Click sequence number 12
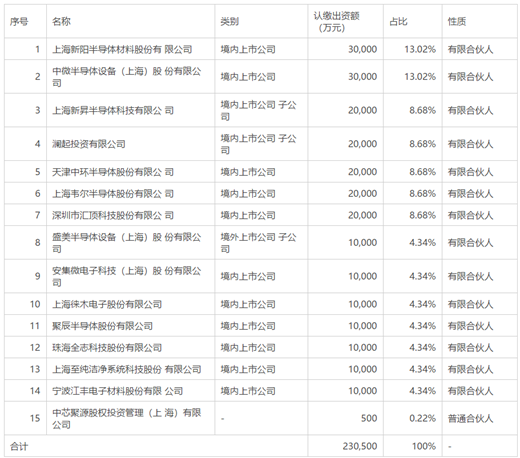Viewport: 520px width, 458px height. [35, 348]
